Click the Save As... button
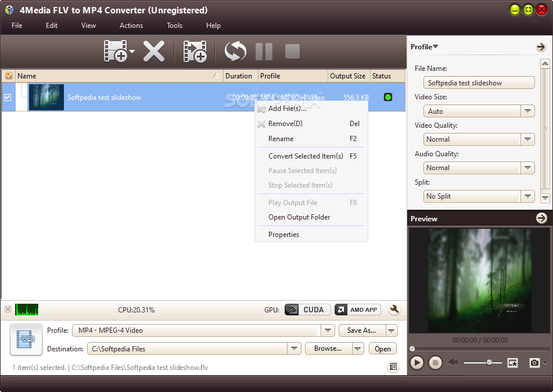The image size is (553, 392). pos(362,330)
